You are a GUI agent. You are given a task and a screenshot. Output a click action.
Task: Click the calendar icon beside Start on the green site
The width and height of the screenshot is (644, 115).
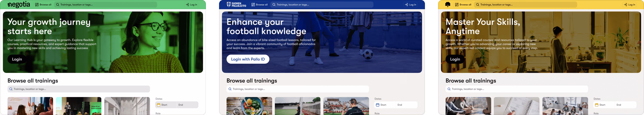click(x=159, y=105)
